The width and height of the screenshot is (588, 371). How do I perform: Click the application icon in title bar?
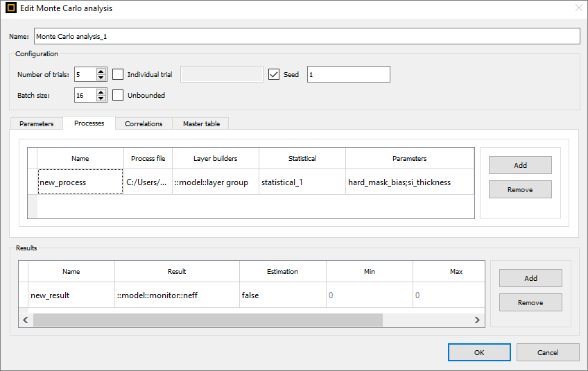pyautogui.click(x=11, y=8)
